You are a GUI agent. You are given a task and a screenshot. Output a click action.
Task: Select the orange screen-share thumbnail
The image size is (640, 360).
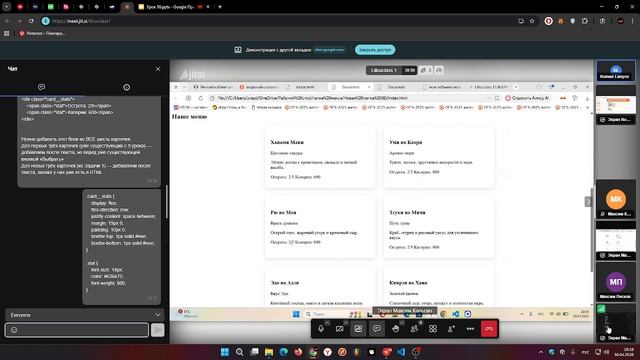coord(616,104)
